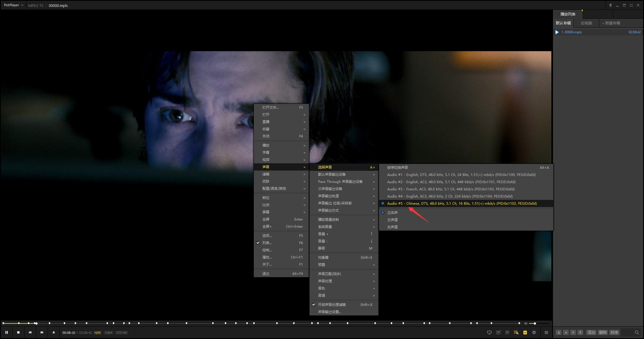Click the speaker mute icon
644x339 pixels.
(x=526, y=323)
